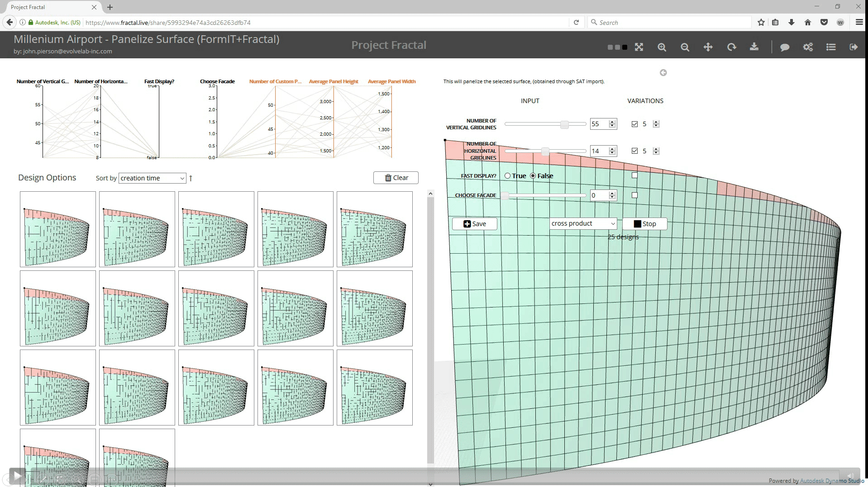The width and height of the screenshot is (868, 487).
Task: Select the False radio for Fast Display
Action: (x=533, y=176)
